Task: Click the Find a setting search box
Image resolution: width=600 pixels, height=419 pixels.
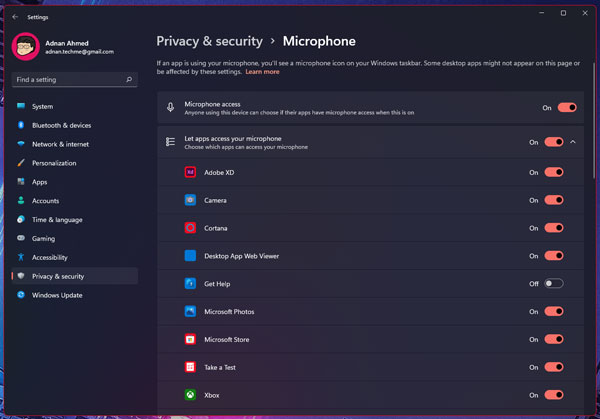Action: 75,80
